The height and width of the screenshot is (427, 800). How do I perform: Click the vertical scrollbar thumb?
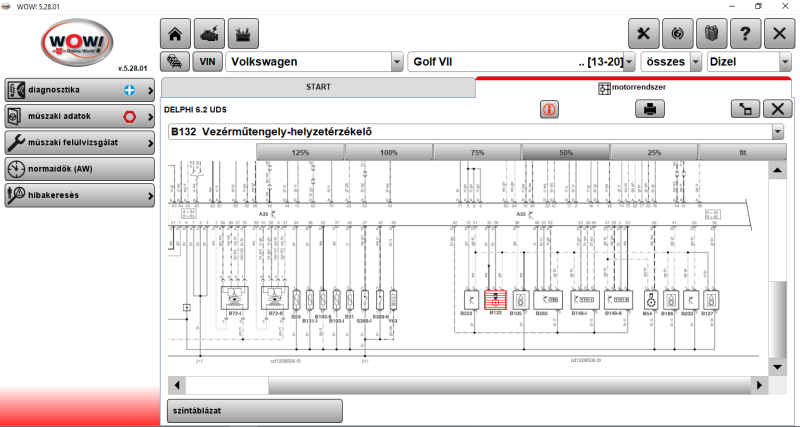click(x=777, y=319)
